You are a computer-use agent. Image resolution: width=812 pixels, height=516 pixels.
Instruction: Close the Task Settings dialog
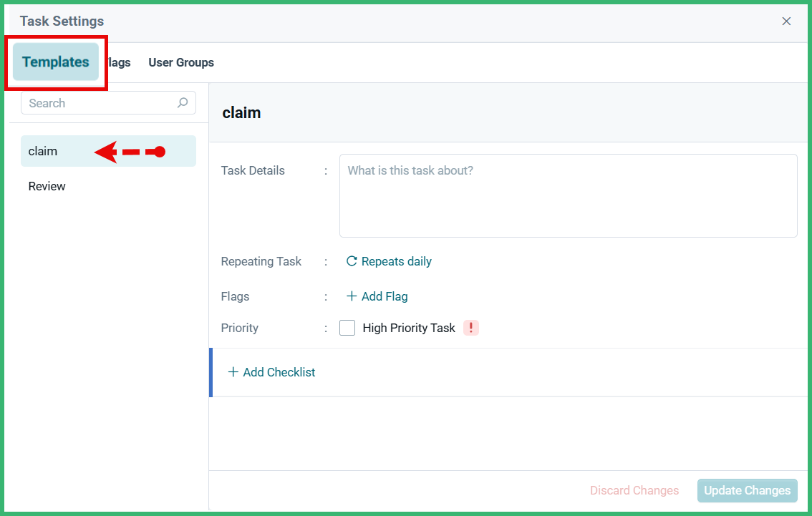tap(786, 21)
